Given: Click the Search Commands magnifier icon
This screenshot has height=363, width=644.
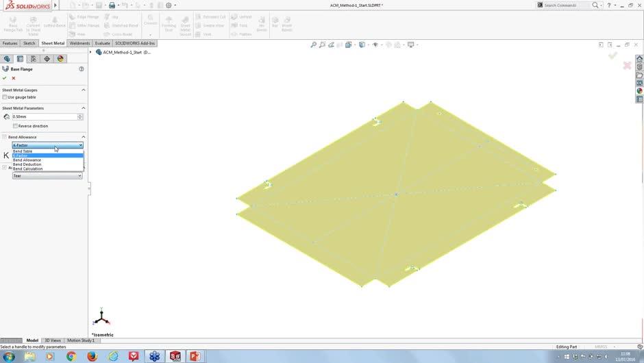Looking at the screenshot, I should click(595, 5).
